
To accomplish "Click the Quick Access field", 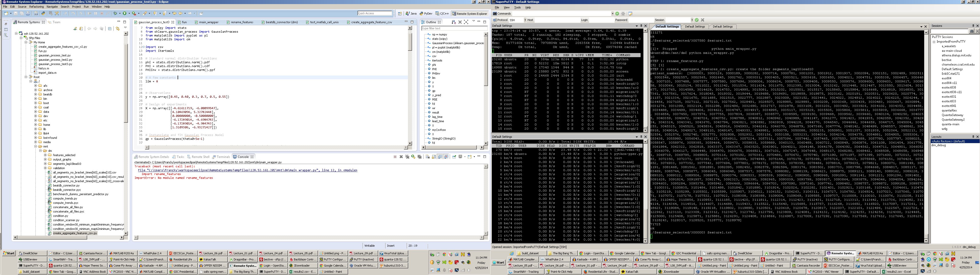I will coord(374,13).
